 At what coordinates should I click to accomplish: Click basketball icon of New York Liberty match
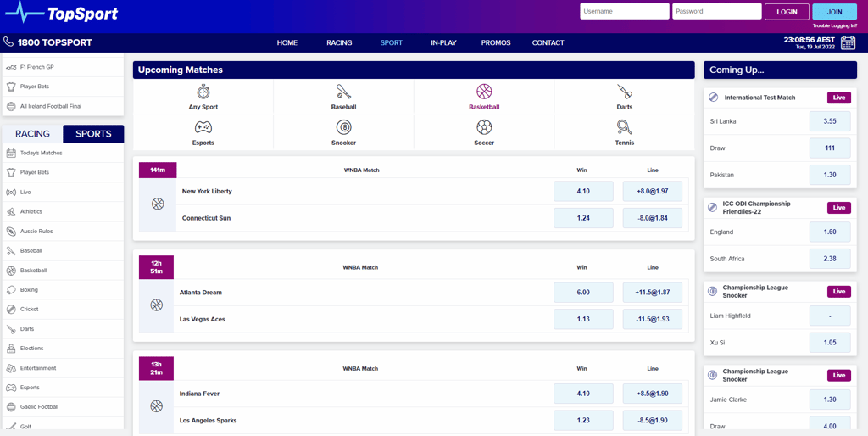[158, 204]
